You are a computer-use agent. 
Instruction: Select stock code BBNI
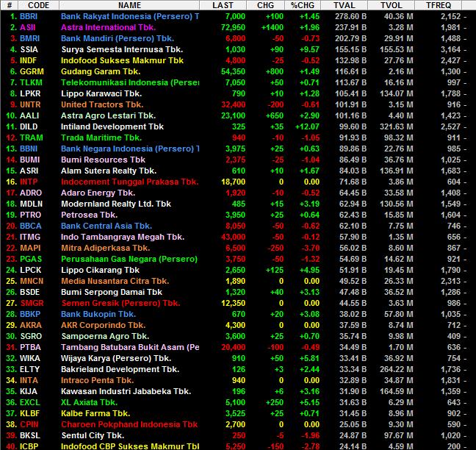(29, 149)
